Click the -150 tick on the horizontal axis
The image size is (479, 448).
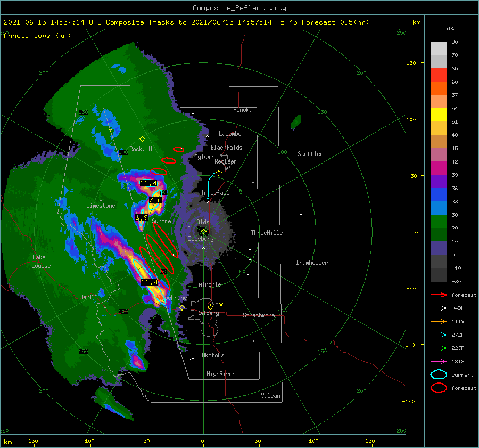[31, 441]
